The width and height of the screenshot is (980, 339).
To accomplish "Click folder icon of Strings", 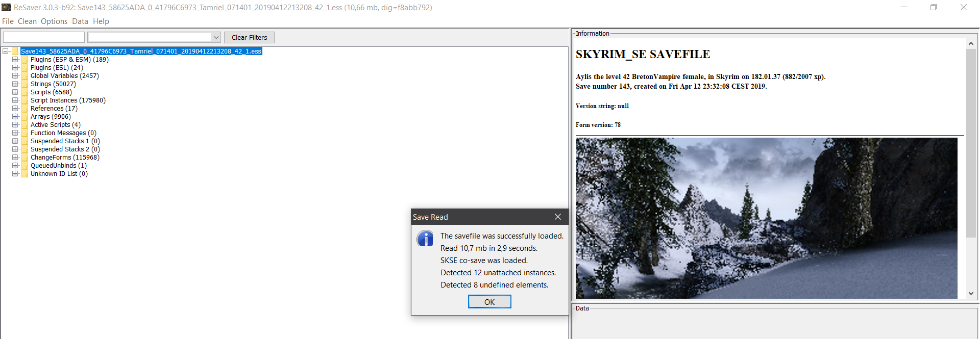I will point(25,84).
